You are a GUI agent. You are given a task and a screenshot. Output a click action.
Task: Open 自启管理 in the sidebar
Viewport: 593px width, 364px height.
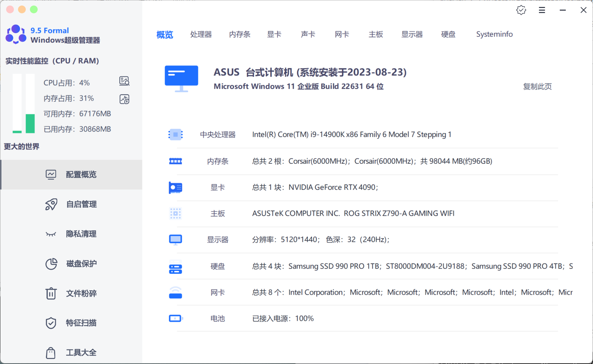click(81, 204)
